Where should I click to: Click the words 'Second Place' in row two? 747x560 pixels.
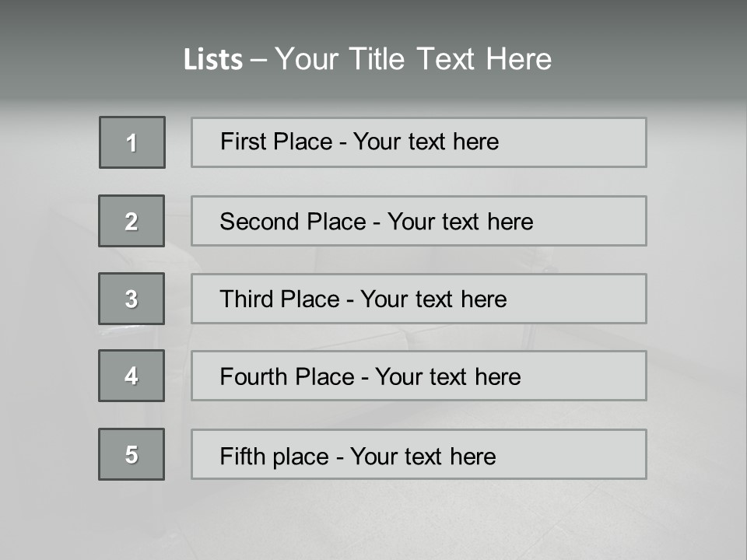pyautogui.click(x=292, y=222)
